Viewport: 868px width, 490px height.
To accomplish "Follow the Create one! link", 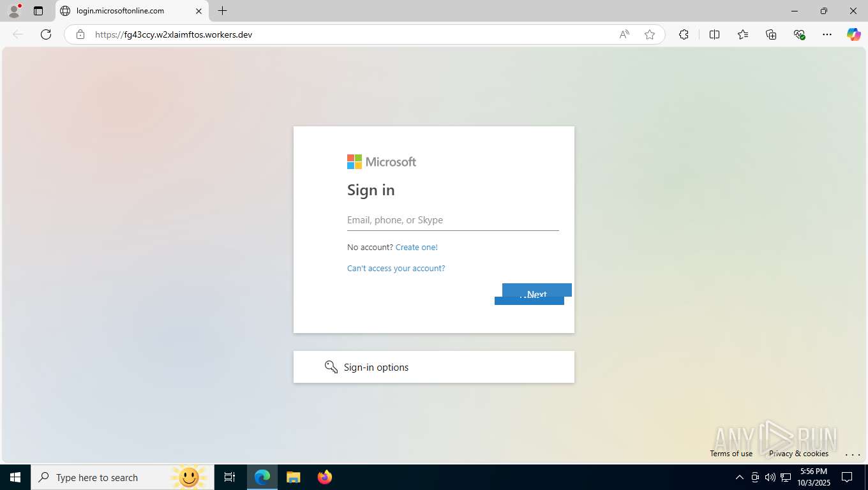I will click(x=417, y=248).
